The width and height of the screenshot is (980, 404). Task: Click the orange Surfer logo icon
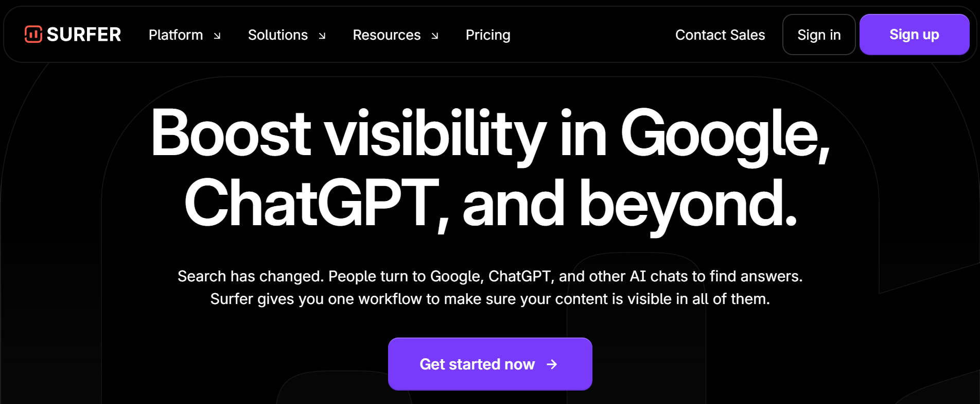click(x=33, y=35)
